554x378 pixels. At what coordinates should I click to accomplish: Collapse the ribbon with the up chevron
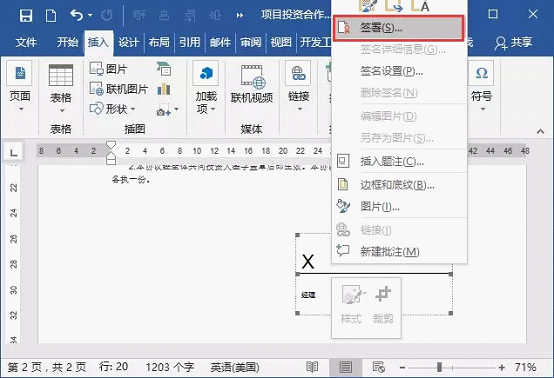pyautogui.click(x=540, y=131)
